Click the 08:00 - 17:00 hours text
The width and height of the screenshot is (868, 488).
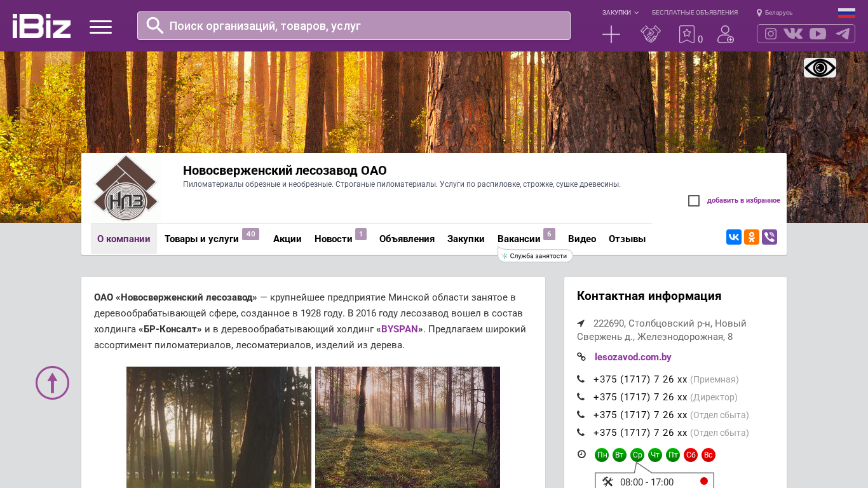pyautogui.click(x=647, y=482)
